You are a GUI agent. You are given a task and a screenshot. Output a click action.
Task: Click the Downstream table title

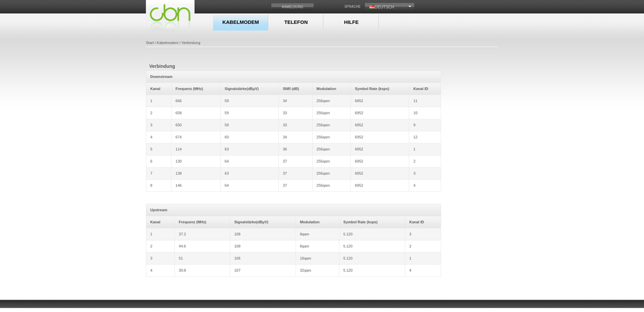161,77
